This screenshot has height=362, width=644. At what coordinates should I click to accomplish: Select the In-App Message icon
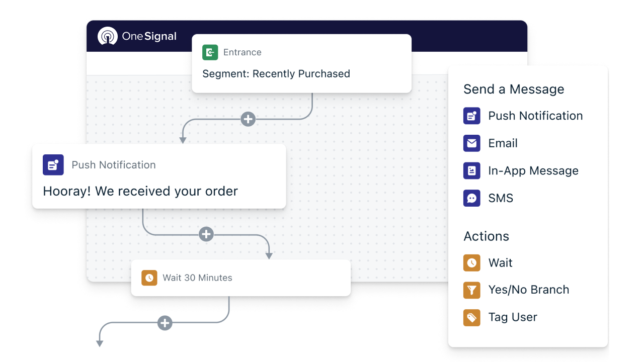tap(471, 170)
